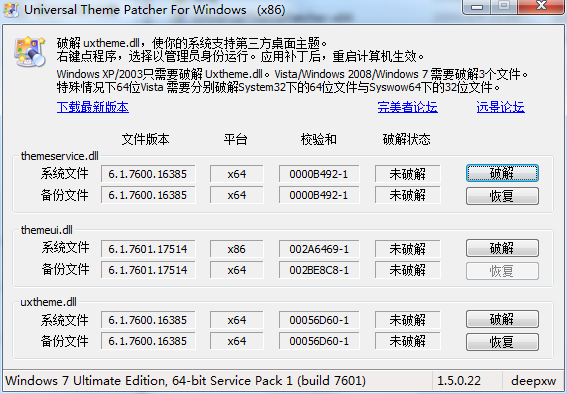Click the 破解状态 column header

[x=406, y=139]
